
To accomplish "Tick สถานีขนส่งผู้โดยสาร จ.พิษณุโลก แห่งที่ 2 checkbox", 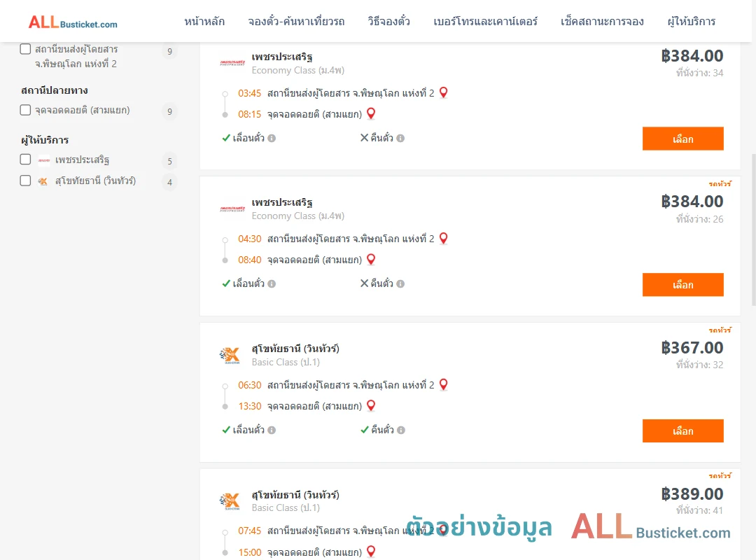I will 26,49.
